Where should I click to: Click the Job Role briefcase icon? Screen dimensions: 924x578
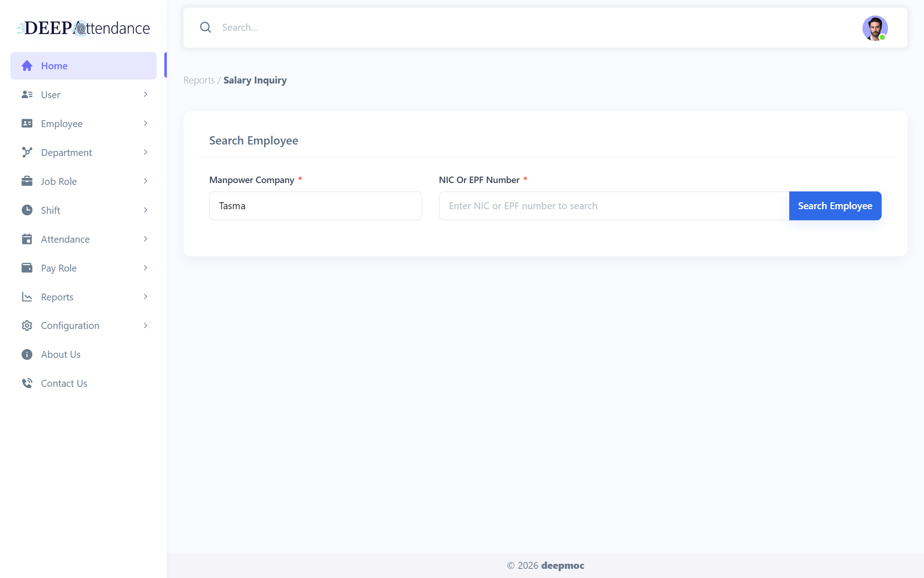27,181
